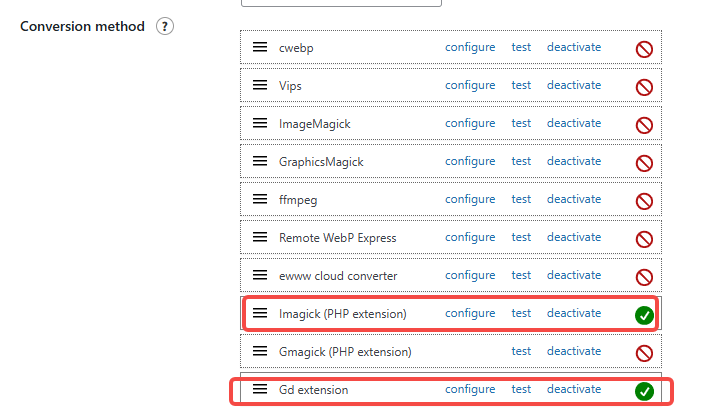Configure the Gd extension
Image resolution: width=726 pixels, height=420 pixels.
pos(470,389)
